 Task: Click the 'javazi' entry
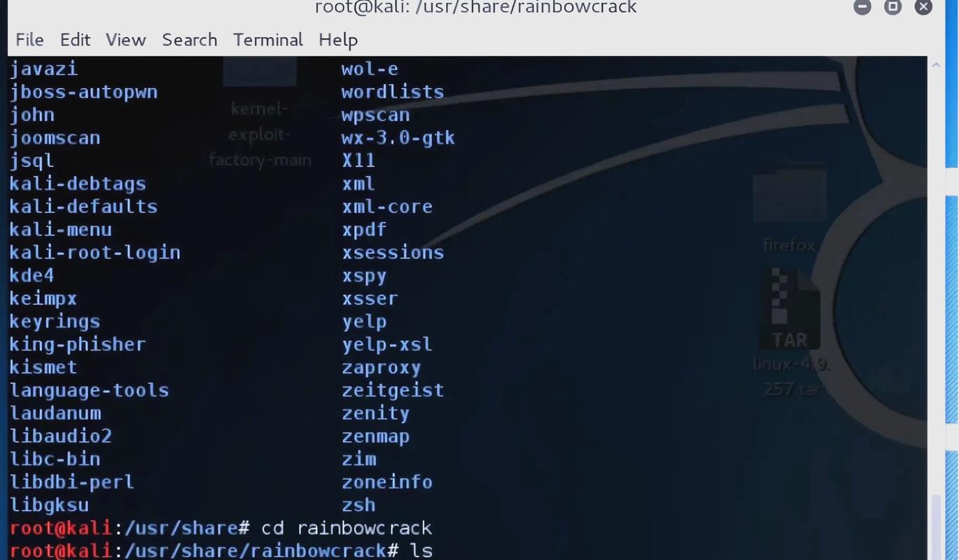click(x=43, y=69)
